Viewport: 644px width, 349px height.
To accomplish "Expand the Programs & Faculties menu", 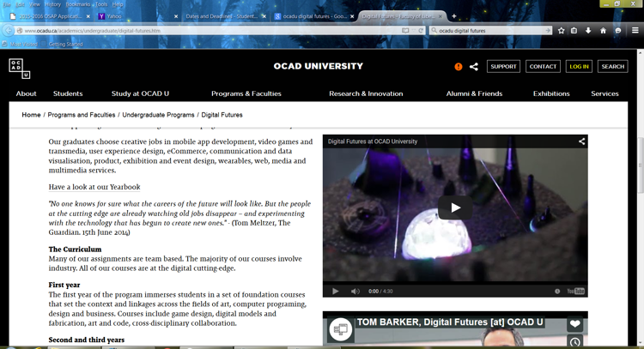I will point(246,93).
